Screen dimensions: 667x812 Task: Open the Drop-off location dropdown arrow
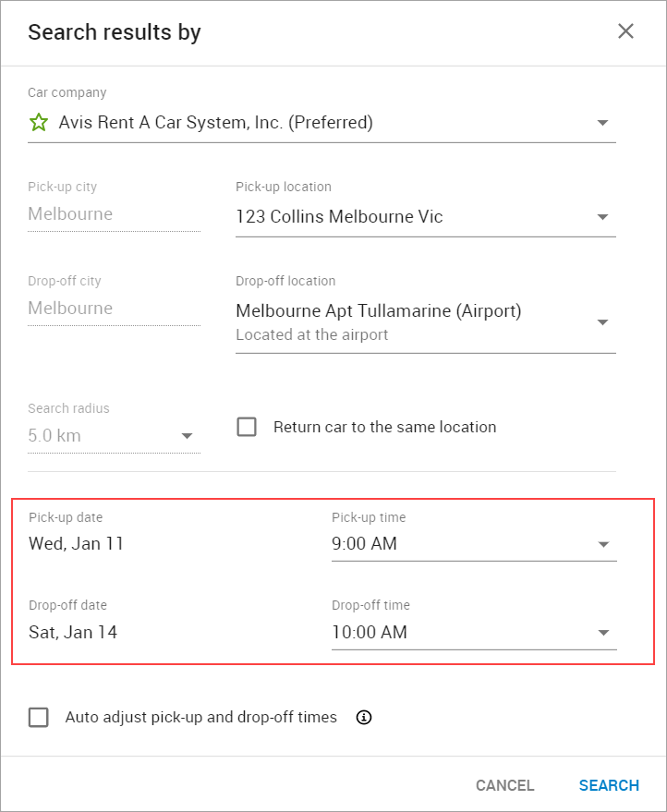pyautogui.click(x=602, y=322)
